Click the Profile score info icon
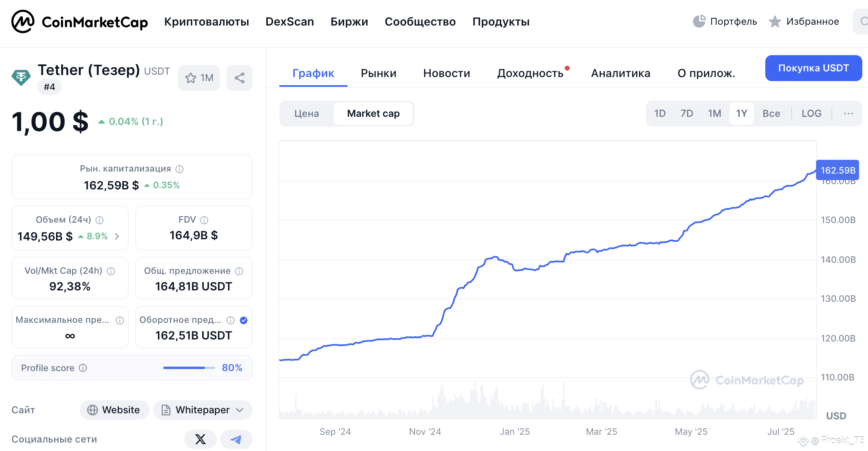 [83, 368]
